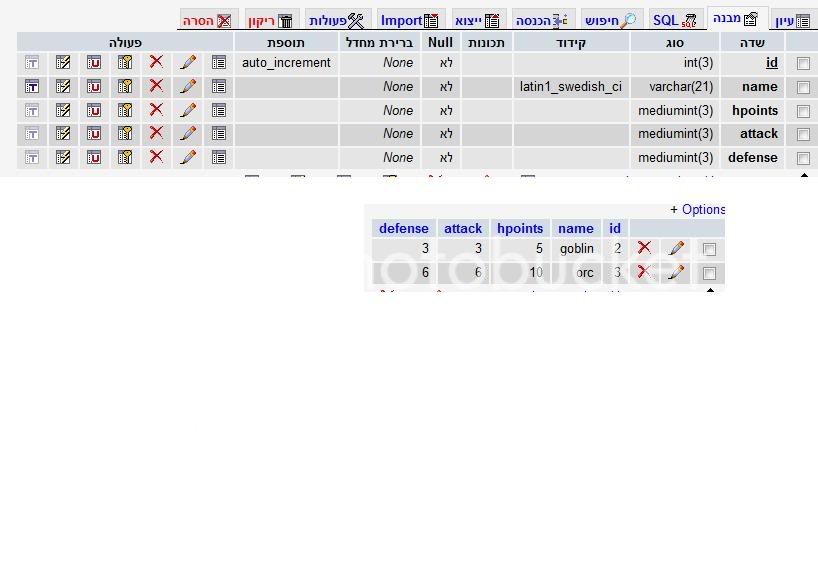The image size is (818, 585).
Task: Drop the name field with red X
Action: pos(156,86)
